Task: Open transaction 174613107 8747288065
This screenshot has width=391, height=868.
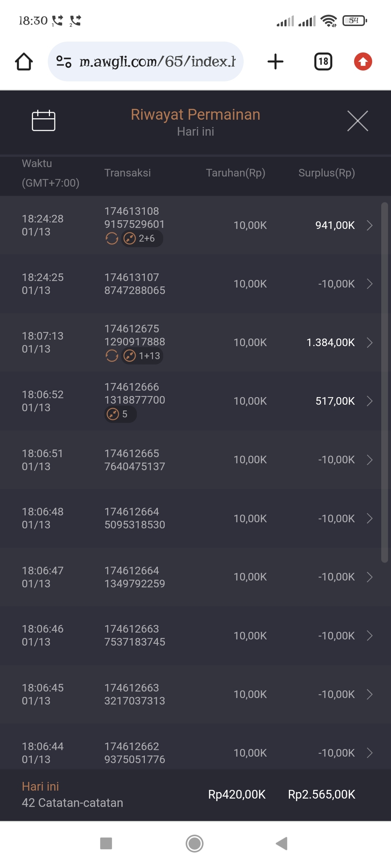Action: (135, 284)
